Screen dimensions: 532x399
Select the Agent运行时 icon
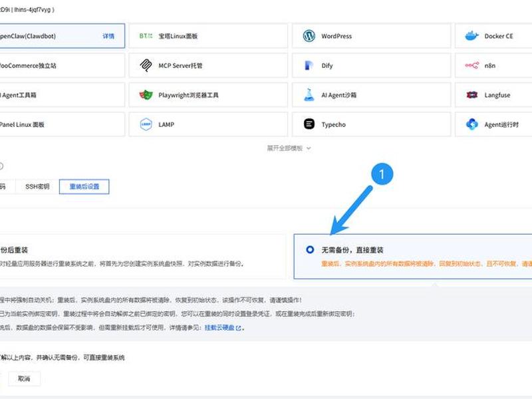471,124
